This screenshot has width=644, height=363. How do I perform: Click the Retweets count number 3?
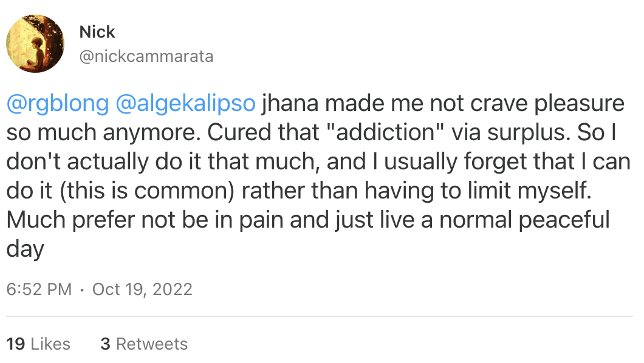(105, 344)
